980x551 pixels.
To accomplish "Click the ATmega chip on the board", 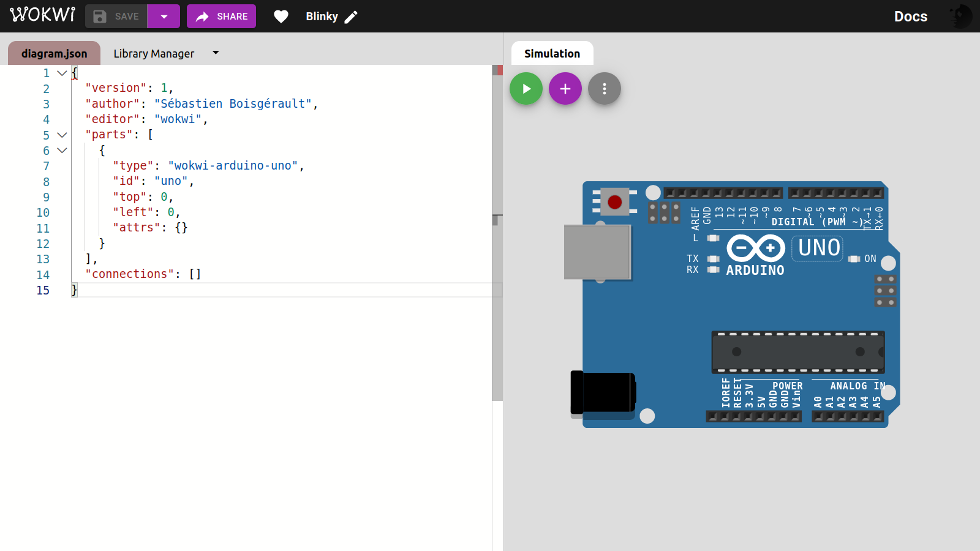I will tap(798, 352).
